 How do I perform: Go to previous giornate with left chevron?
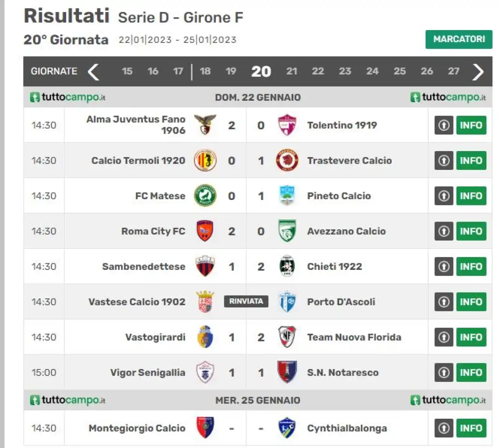93,72
